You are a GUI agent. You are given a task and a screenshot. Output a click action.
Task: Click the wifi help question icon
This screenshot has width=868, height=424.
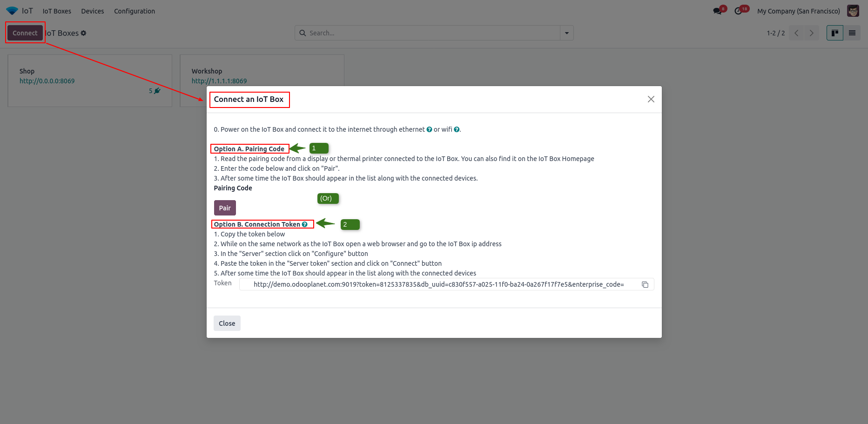457,130
